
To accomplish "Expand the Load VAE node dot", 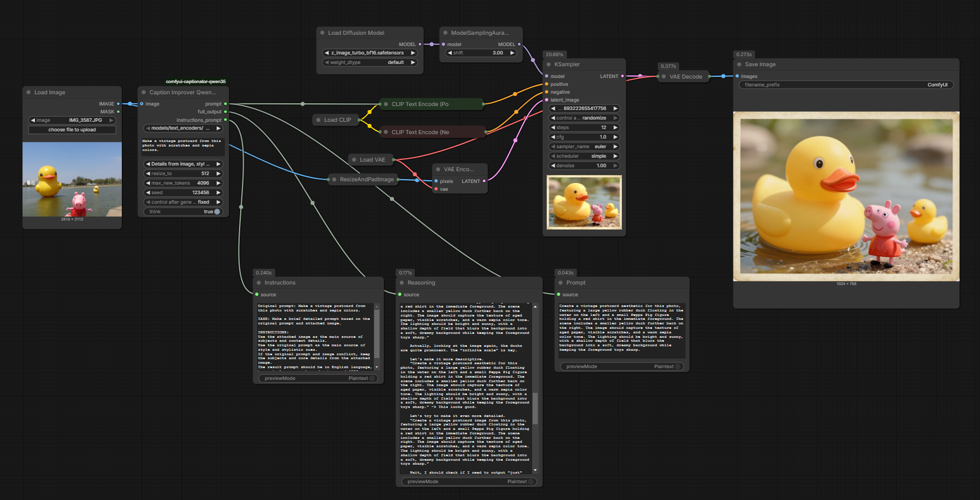I will [x=354, y=160].
